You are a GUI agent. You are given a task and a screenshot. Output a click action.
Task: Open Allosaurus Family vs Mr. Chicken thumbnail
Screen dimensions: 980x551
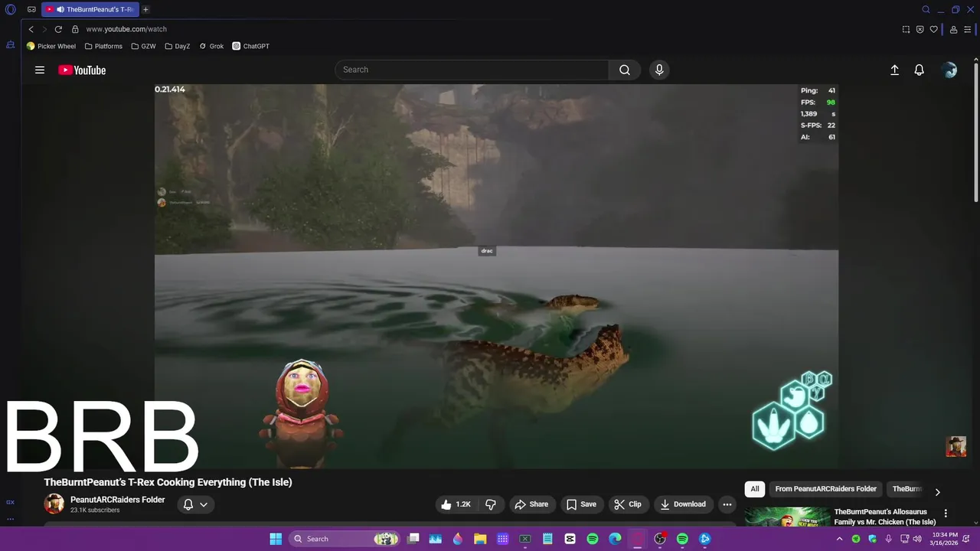click(788, 517)
